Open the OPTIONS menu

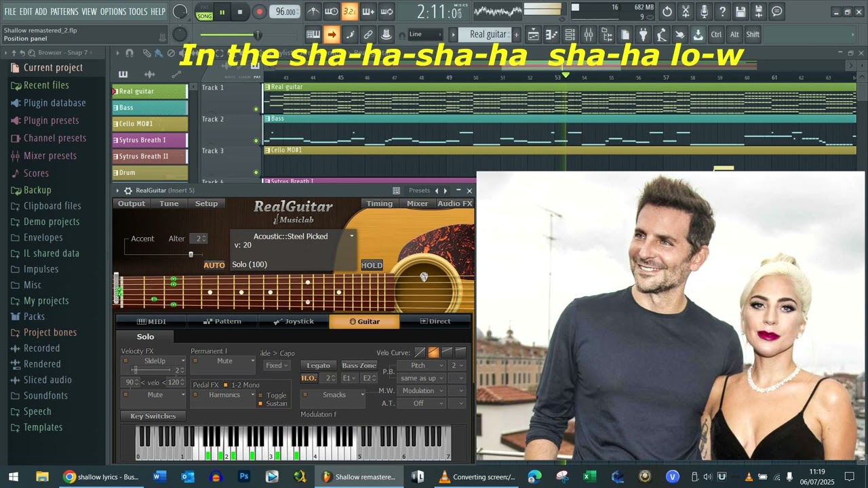113,12
